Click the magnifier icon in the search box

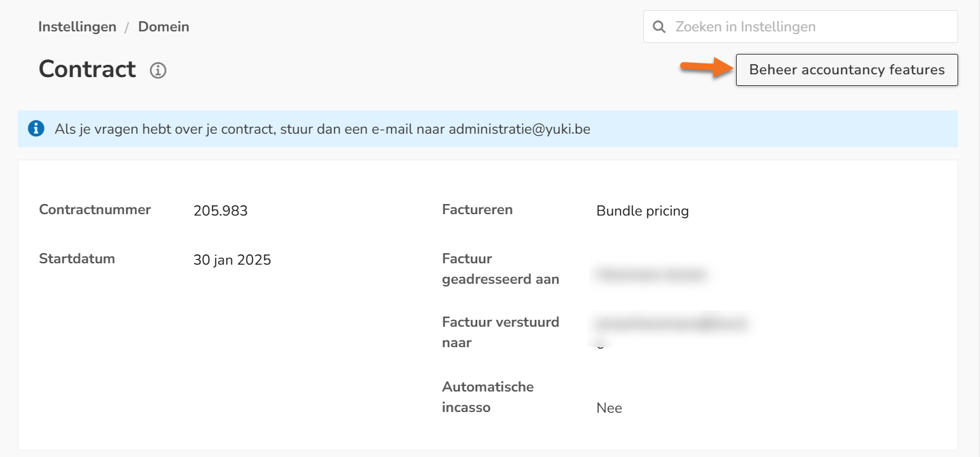[x=659, y=27]
